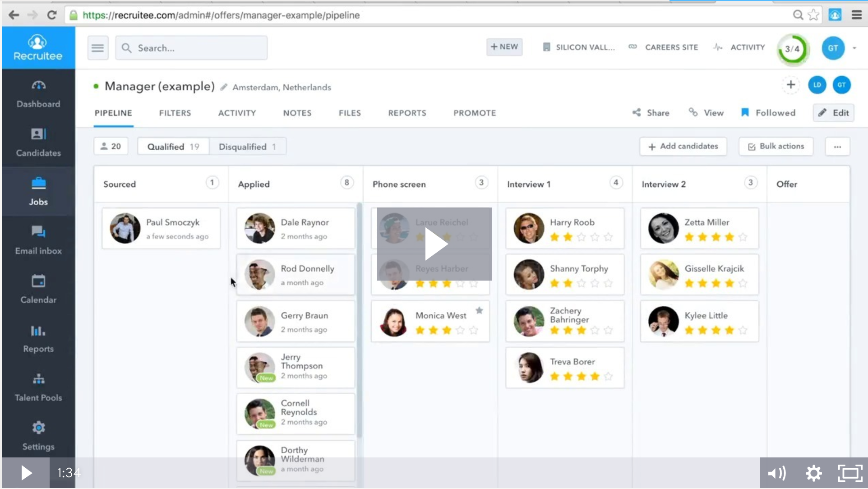
Task: Add a team member with plus icon
Action: click(x=790, y=85)
